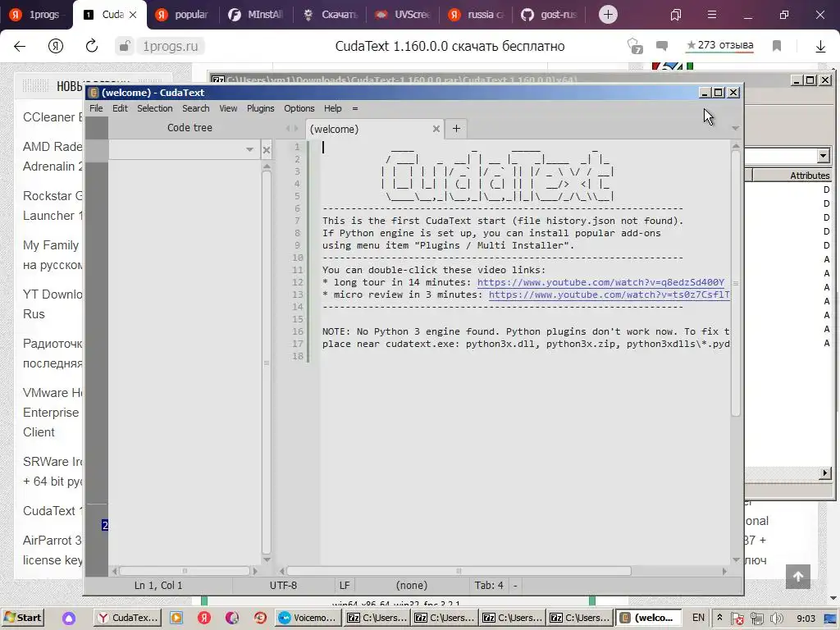Open the Selection menu
The height and width of the screenshot is (630, 840).
click(155, 108)
